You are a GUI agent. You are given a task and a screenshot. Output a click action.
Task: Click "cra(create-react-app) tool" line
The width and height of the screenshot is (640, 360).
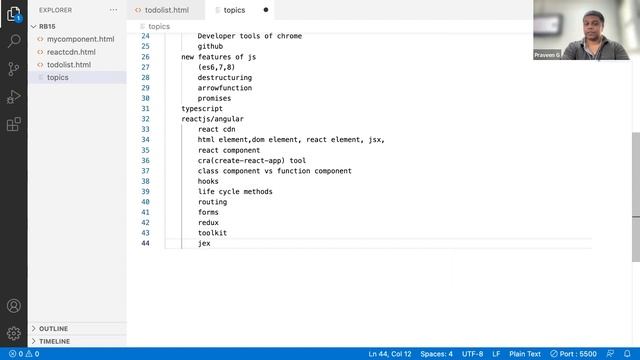(x=252, y=160)
